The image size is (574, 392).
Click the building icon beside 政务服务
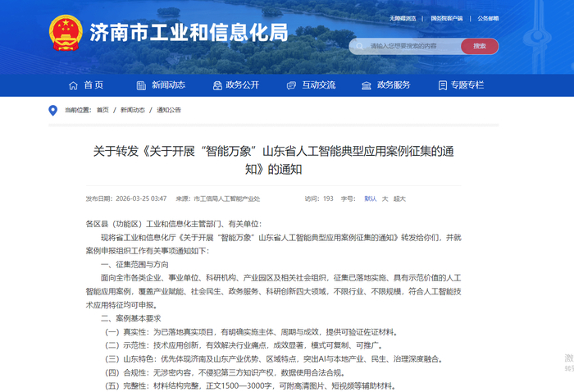[367, 85]
